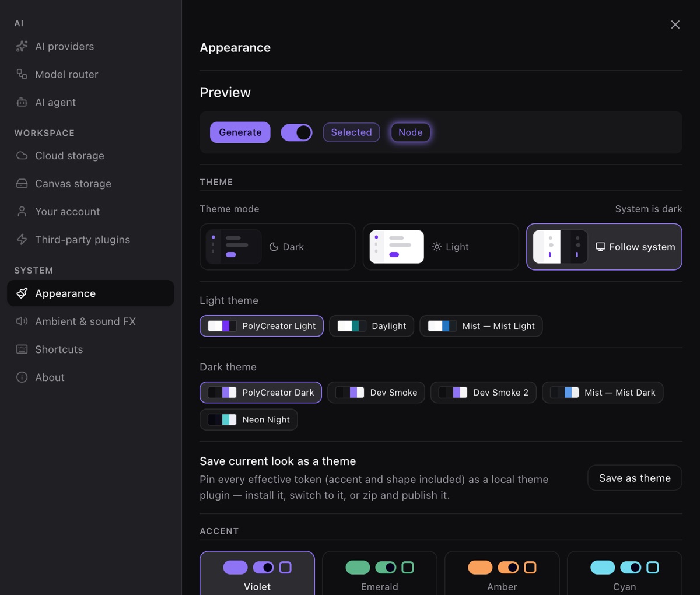
Task: Click the About info icon
Action: (22, 377)
